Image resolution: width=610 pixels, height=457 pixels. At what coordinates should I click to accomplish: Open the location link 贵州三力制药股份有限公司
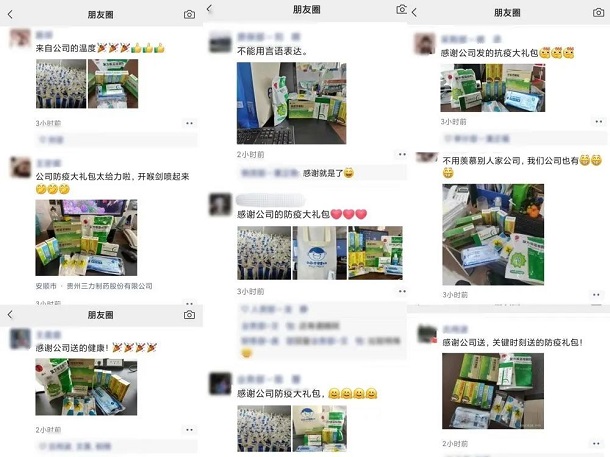[x=109, y=286]
